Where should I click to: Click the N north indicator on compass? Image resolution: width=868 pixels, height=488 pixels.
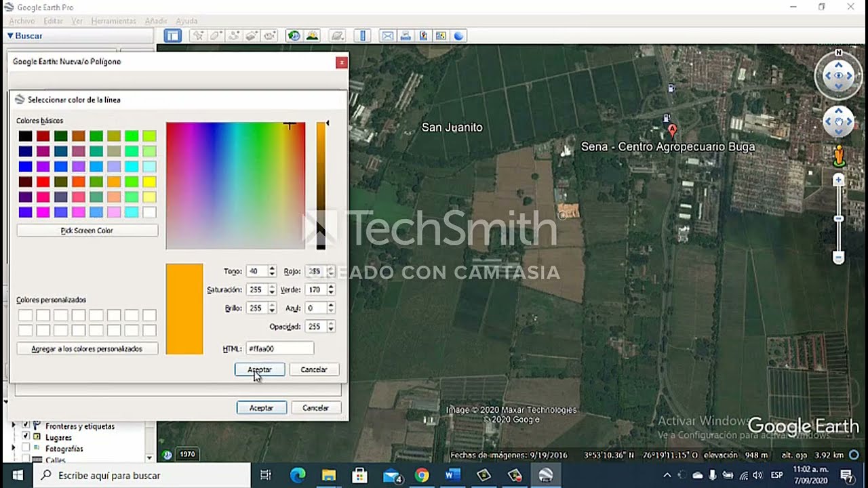point(839,52)
